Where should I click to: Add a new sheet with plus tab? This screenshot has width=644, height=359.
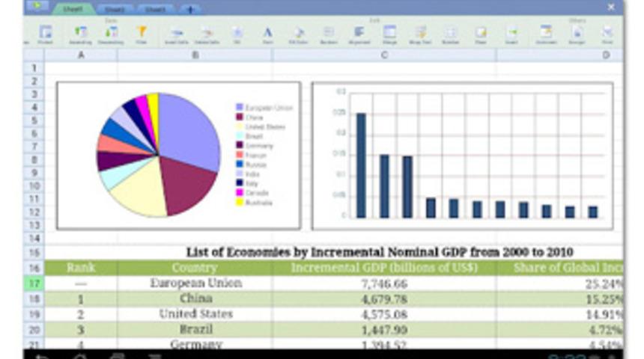[191, 9]
